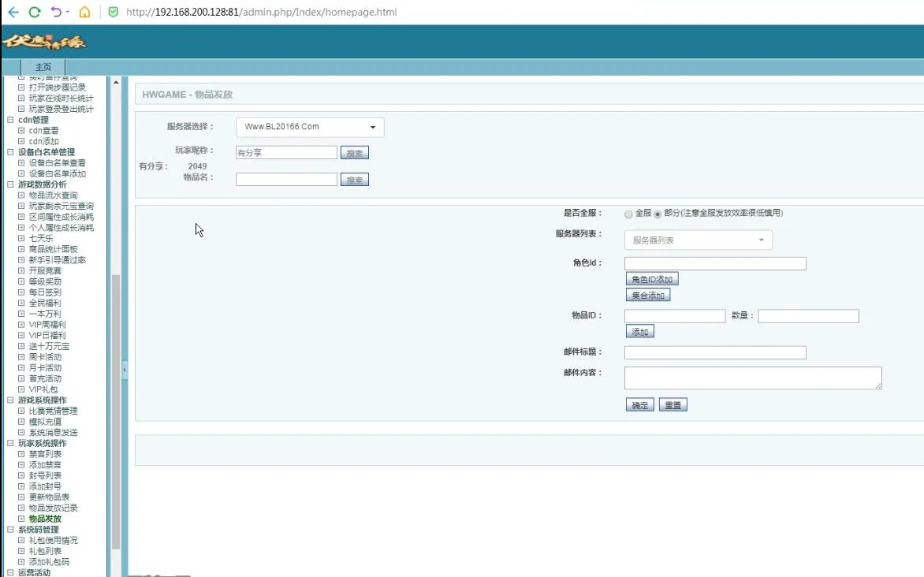Screen dimensions: 924x577
Task: Open the 服务器列表 dropdown
Action: 699,240
